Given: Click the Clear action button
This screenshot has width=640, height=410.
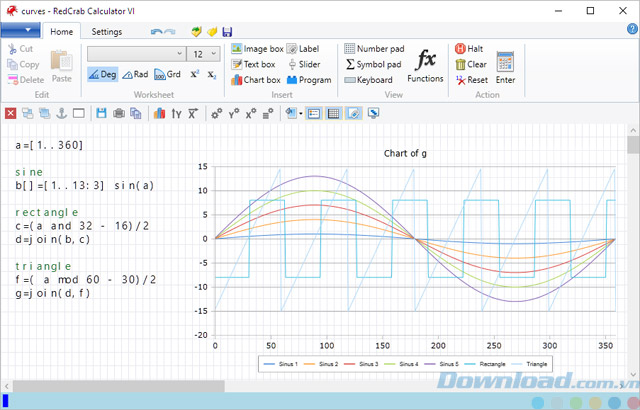Looking at the screenshot, I should coord(471,64).
